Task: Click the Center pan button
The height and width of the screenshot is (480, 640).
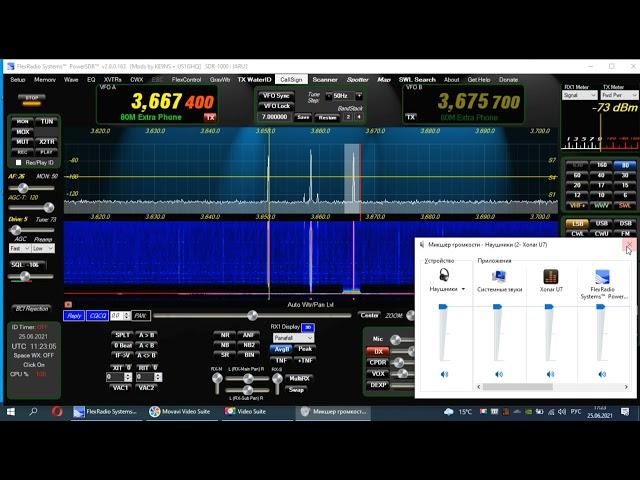Action: point(369,316)
